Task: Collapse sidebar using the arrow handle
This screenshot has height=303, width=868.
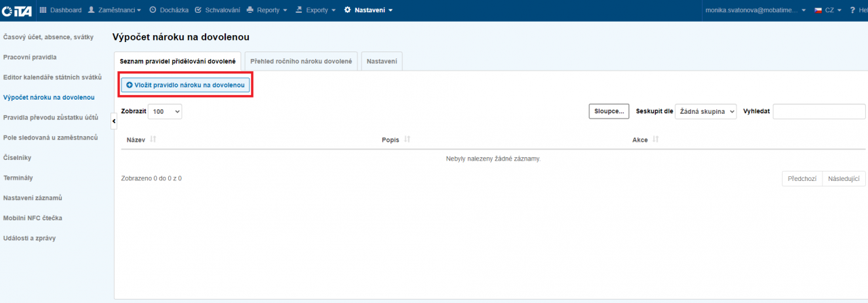Action: 114,121
